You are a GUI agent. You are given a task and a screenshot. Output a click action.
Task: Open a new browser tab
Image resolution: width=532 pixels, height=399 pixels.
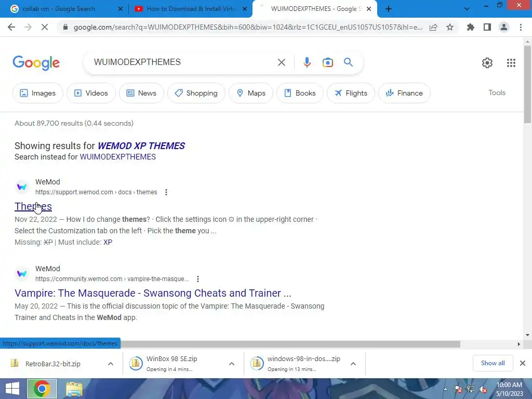(x=389, y=9)
